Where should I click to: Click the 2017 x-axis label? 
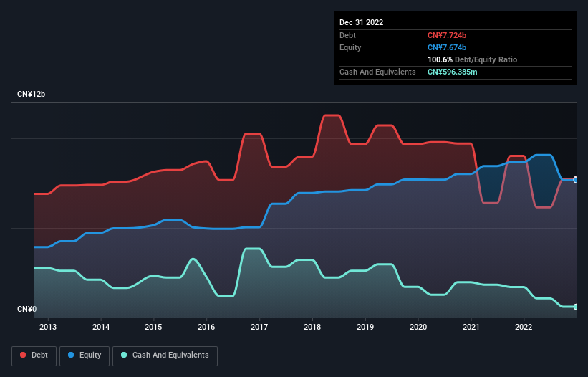[259, 327]
